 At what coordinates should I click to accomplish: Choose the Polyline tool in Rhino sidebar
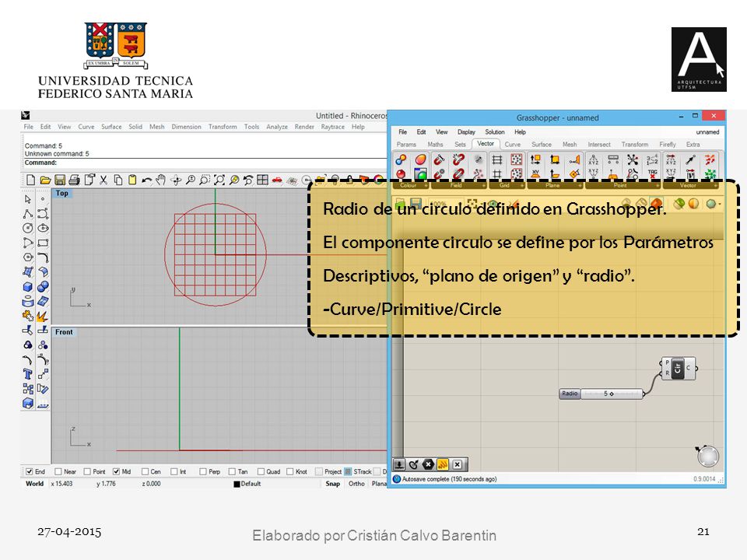coord(28,214)
